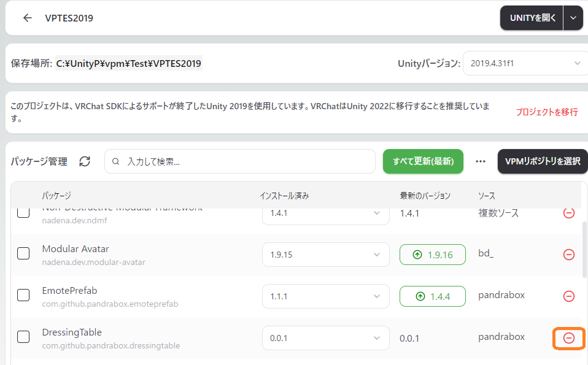Remove the DressingTable package
This screenshot has width=588, height=365.
[569, 338]
